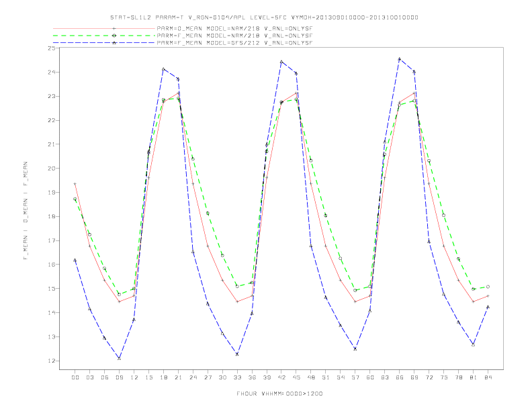Click x-axis forecast hour label 45
This screenshot has height=411, width=532.
(296, 377)
